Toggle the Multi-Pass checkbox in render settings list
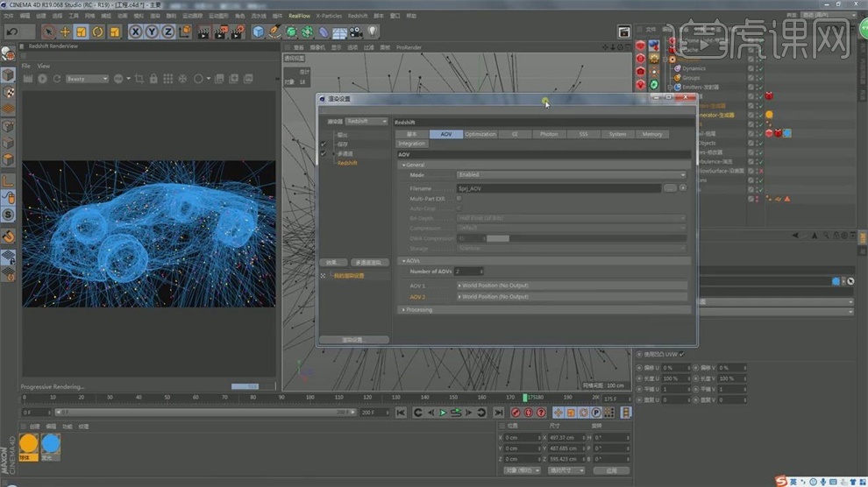 click(324, 153)
